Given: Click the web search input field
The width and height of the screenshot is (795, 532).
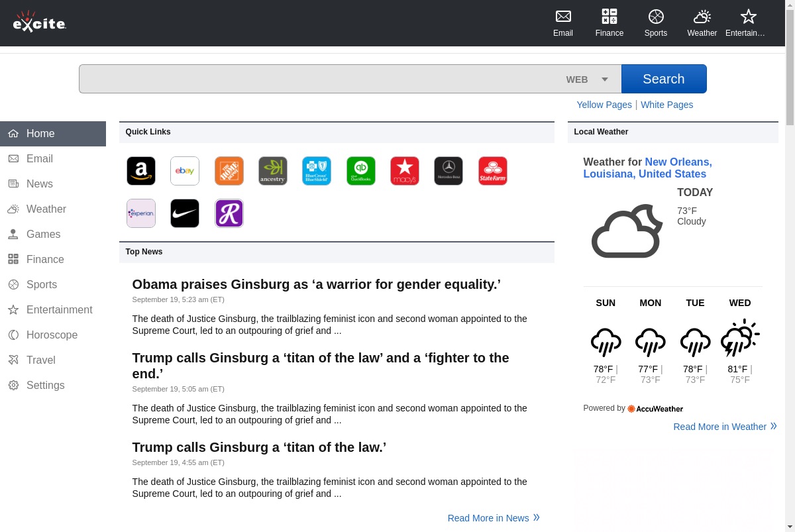Looking at the screenshot, I should click(x=321, y=79).
